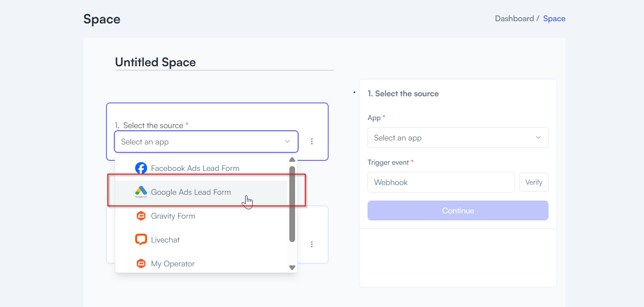Click the up arrow of the list scrollbar

[x=292, y=160]
